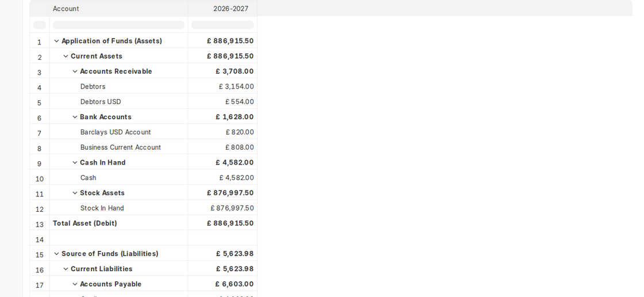The image size is (644, 297).
Task: Click the £ 6,603.00 Accounts Payable total
Action: point(234,284)
